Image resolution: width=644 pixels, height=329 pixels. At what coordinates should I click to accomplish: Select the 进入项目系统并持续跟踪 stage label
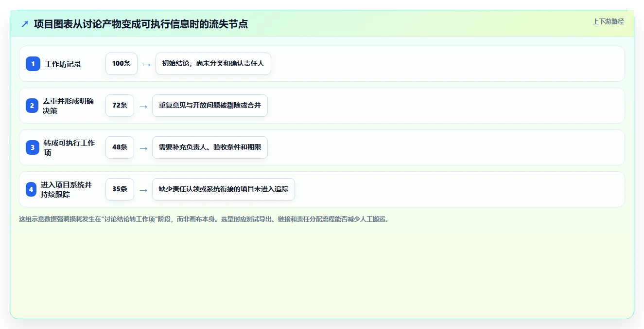pyautogui.click(x=67, y=189)
